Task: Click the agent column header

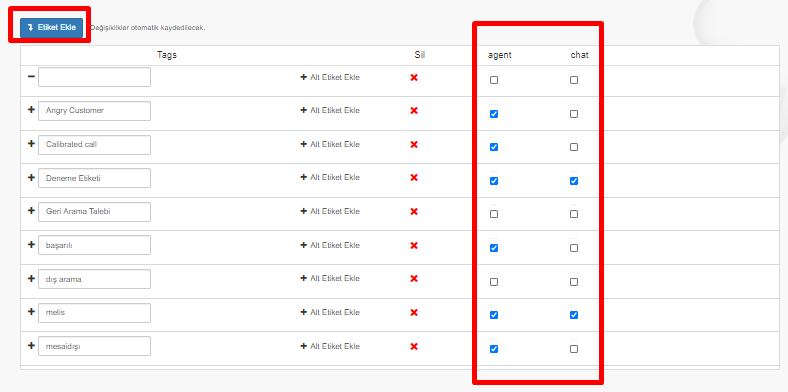Action: pos(500,55)
